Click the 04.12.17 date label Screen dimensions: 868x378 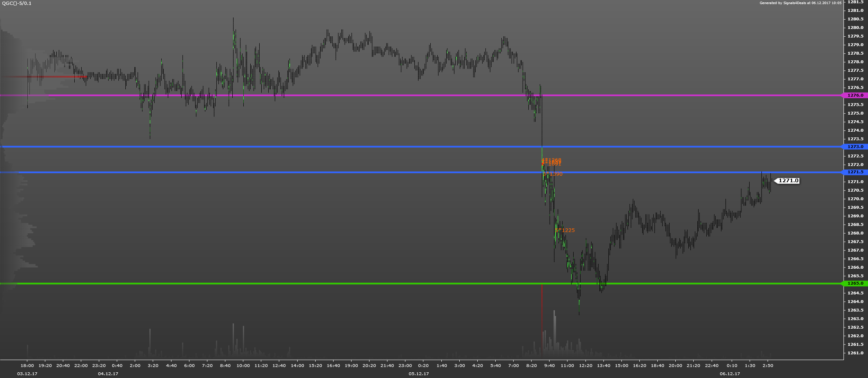(108, 374)
